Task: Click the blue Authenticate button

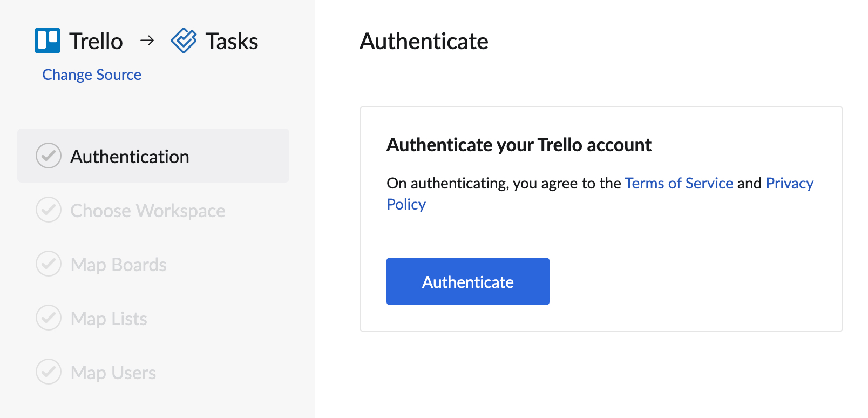Action: point(467,281)
